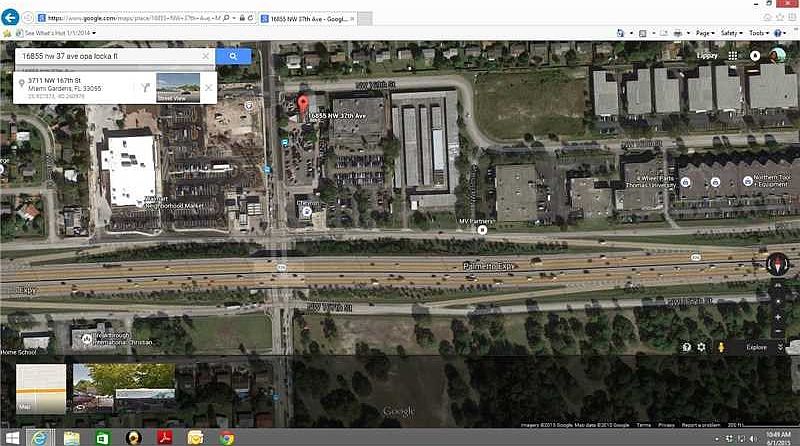
Task: Open Internet Explorer in taskbar
Action: [x=39, y=438]
